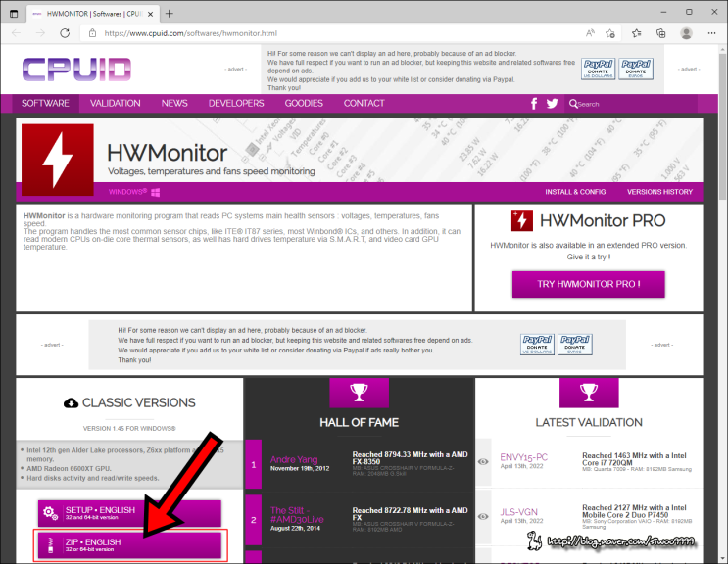
Task: Click TRY HWMONITOR PRO button
Action: click(588, 284)
